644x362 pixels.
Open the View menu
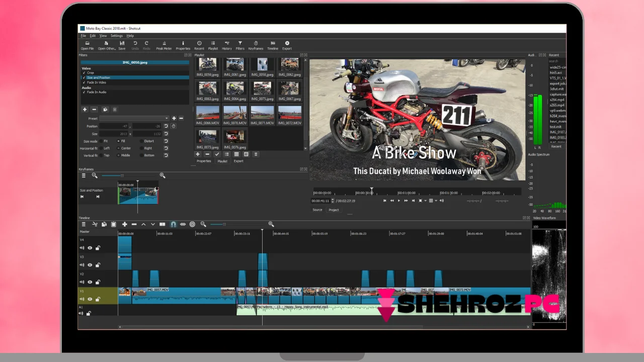[103, 36]
